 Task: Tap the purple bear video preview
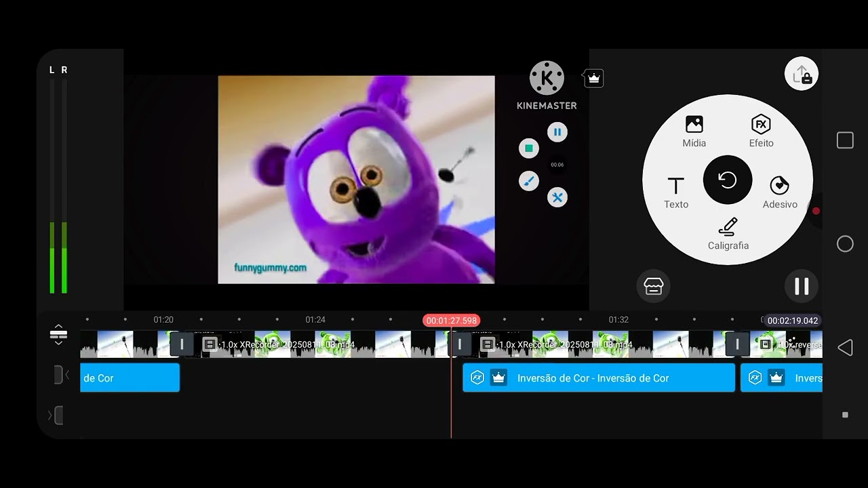click(x=356, y=180)
